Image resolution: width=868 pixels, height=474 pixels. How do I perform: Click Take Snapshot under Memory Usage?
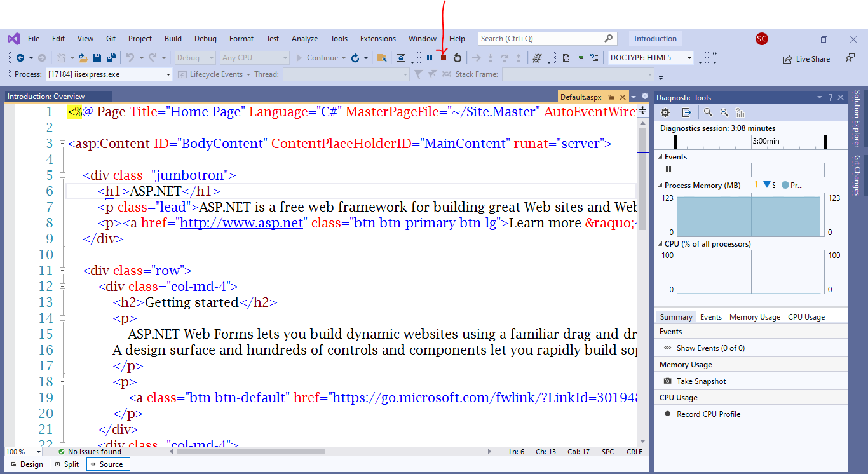[x=695, y=381]
